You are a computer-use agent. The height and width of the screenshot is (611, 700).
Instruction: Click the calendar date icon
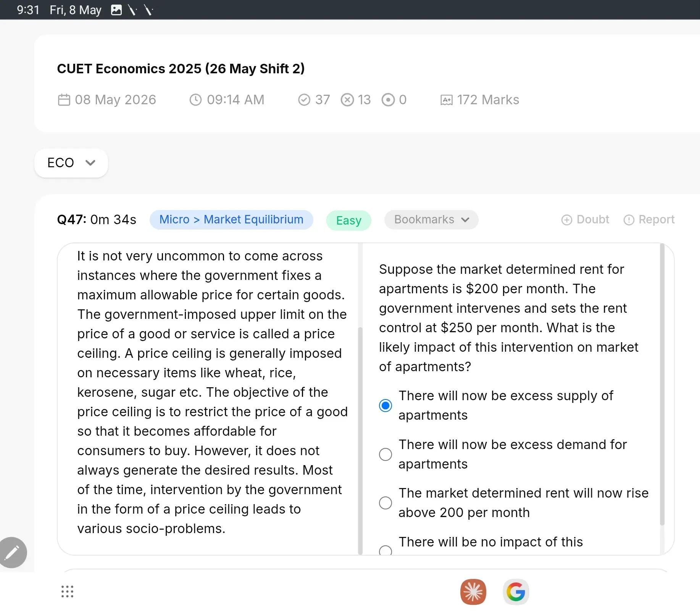pos(64,100)
